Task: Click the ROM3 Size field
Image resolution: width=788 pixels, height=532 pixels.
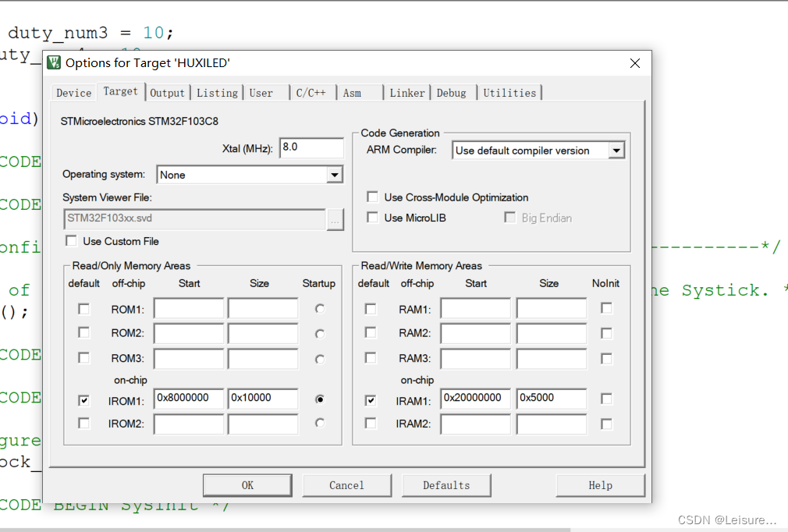Action: pyautogui.click(x=263, y=359)
